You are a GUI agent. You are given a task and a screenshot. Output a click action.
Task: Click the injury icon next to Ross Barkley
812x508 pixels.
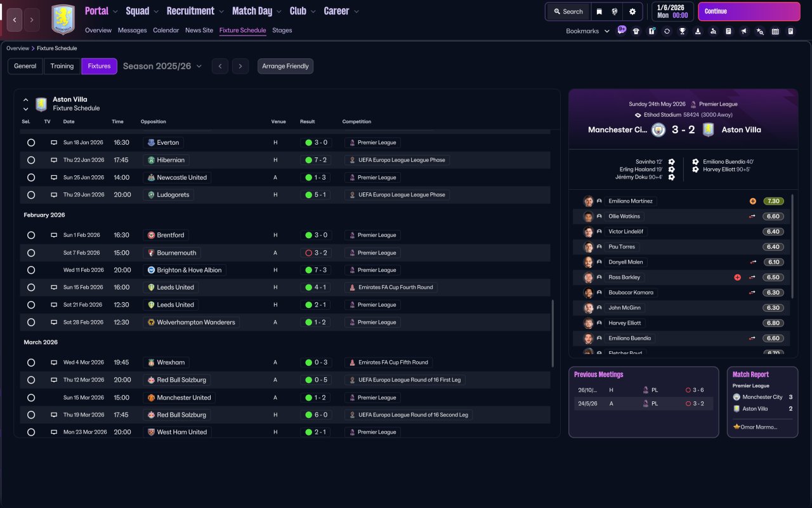tap(738, 277)
